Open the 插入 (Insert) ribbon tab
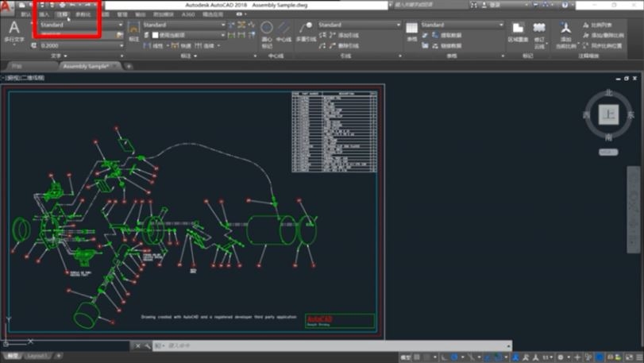Image resolution: width=644 pixels, height=363 pixels. tap(44, 14)
